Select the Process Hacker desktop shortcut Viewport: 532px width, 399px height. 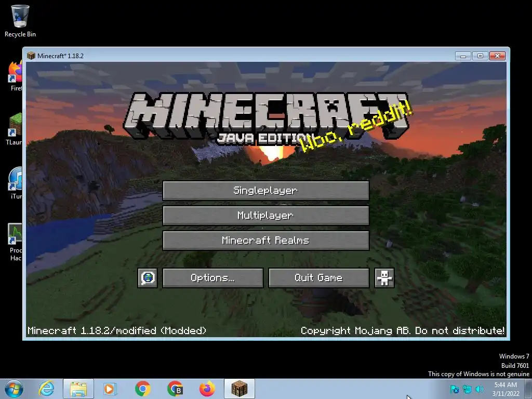click(x=15, y=242)
